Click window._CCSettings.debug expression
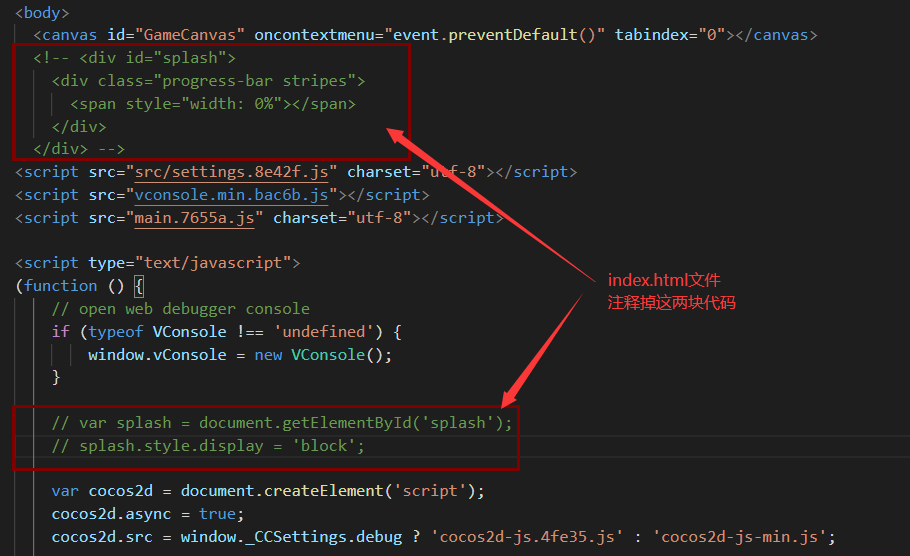 (x=291, y=537)
